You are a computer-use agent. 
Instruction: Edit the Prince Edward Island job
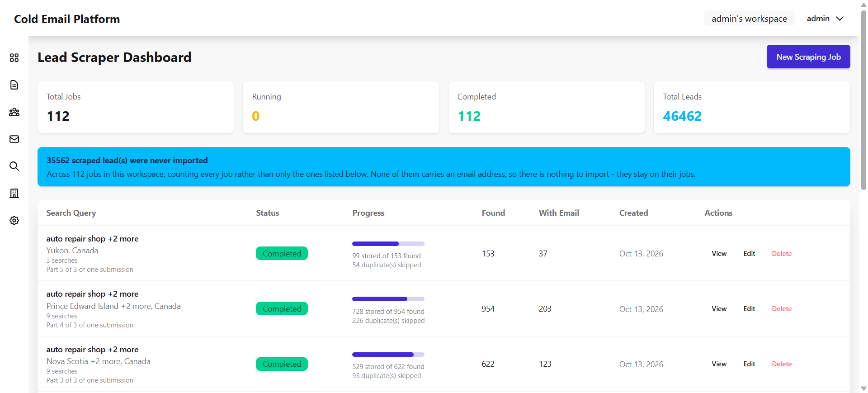(749, 309)
